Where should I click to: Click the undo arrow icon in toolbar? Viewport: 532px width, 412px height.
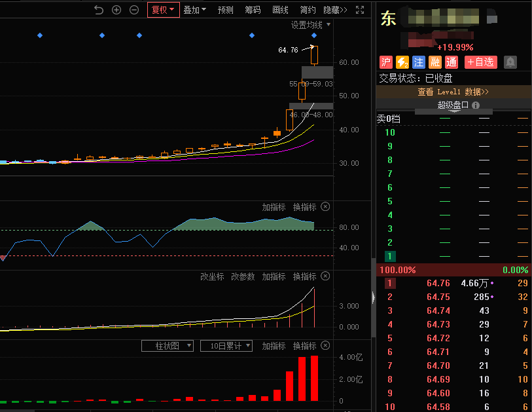[x=99, y=10]
